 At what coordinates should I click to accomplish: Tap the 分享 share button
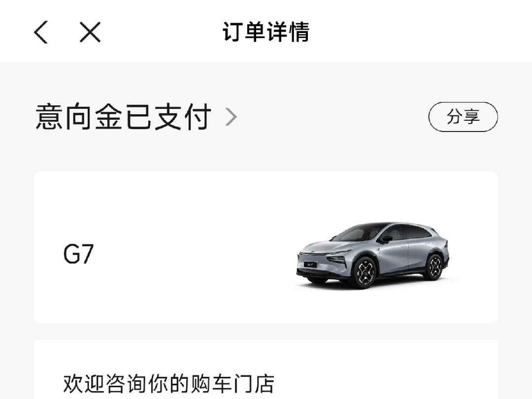(463, 117)
